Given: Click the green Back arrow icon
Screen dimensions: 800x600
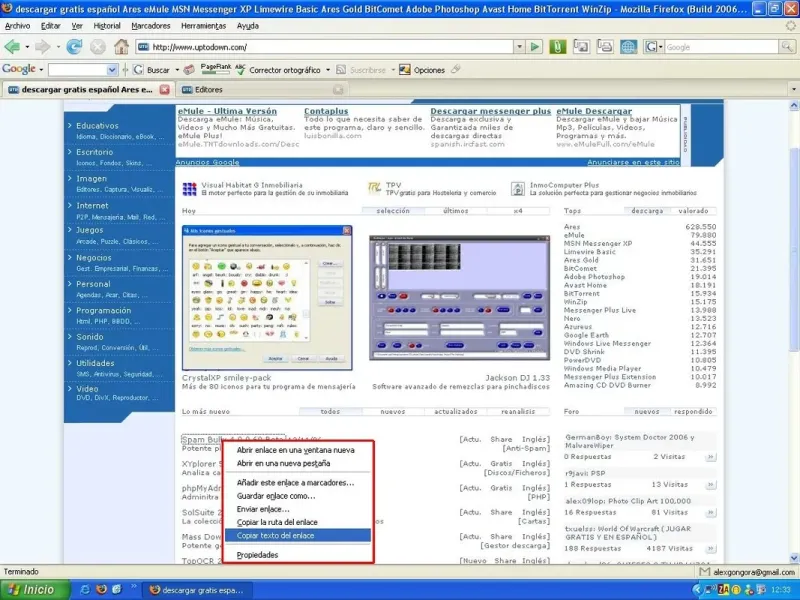Looking at the screenshot, I should tap(12, 47).
